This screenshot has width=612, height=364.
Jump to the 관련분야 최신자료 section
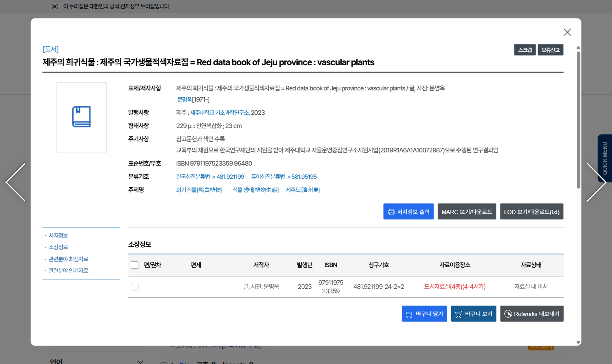pos(68,259)
